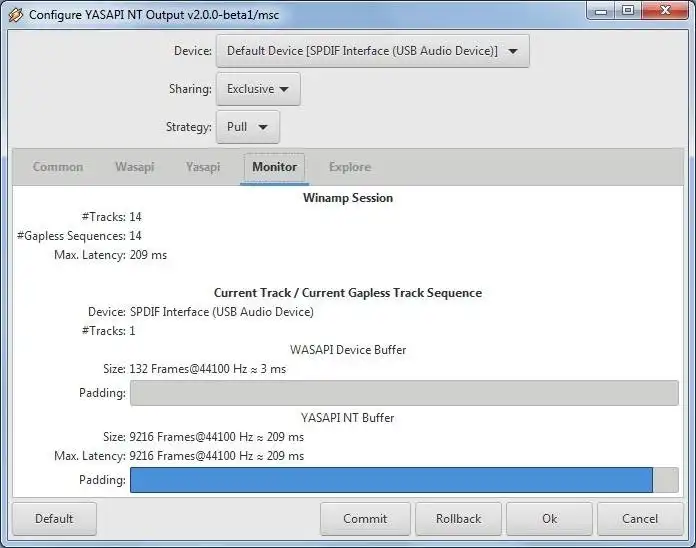The image size is (696, 548).
Task: Click the Monitor tab
Action: point(274,167)
